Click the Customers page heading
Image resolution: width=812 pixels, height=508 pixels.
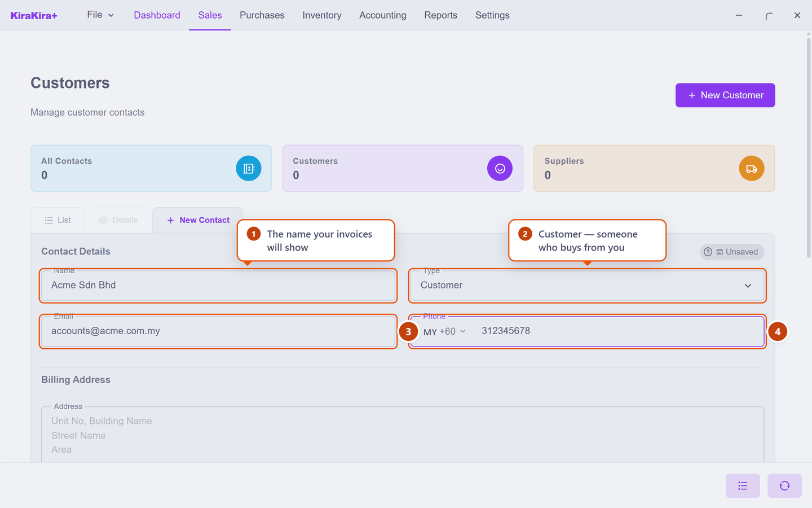[70, 83]
